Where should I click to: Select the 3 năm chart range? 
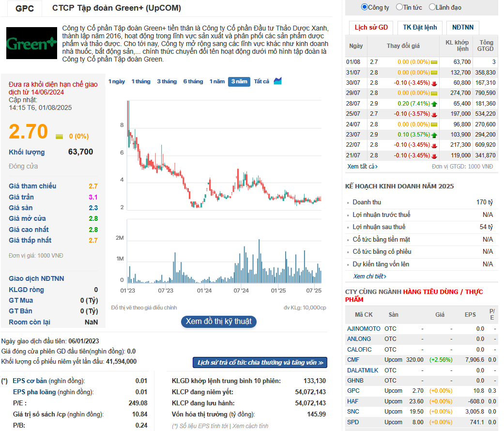click(239, 82)
